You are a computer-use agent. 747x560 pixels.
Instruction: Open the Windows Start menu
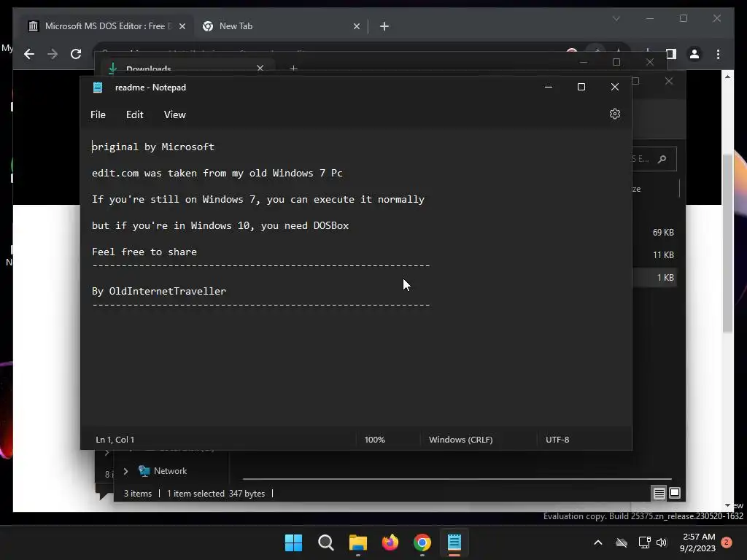click(293, 542)
